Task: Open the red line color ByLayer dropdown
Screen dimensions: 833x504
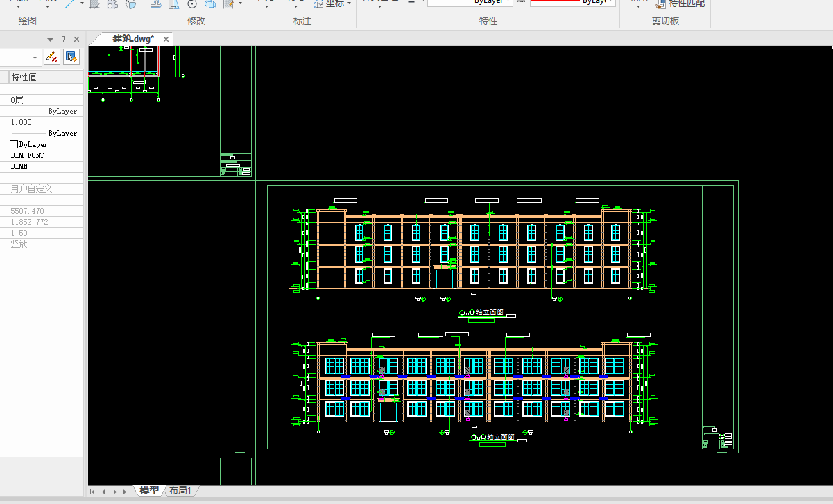Action: pyautogui.click(x=573, y=2)
